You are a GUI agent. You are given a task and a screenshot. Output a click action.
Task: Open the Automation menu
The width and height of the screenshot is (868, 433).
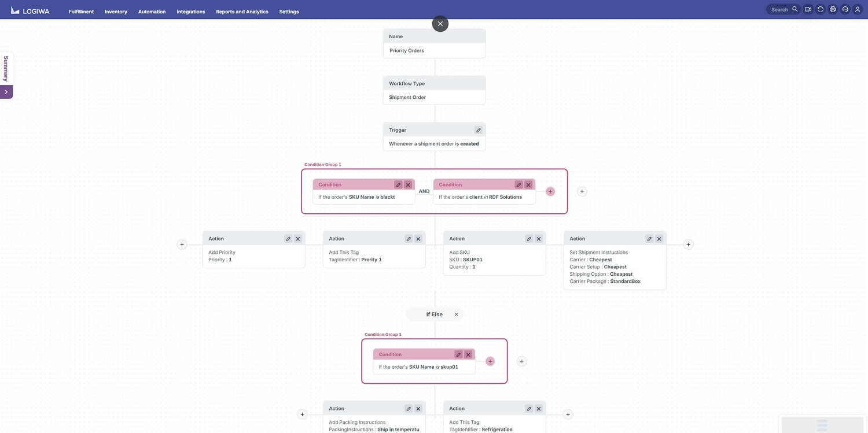152,12
